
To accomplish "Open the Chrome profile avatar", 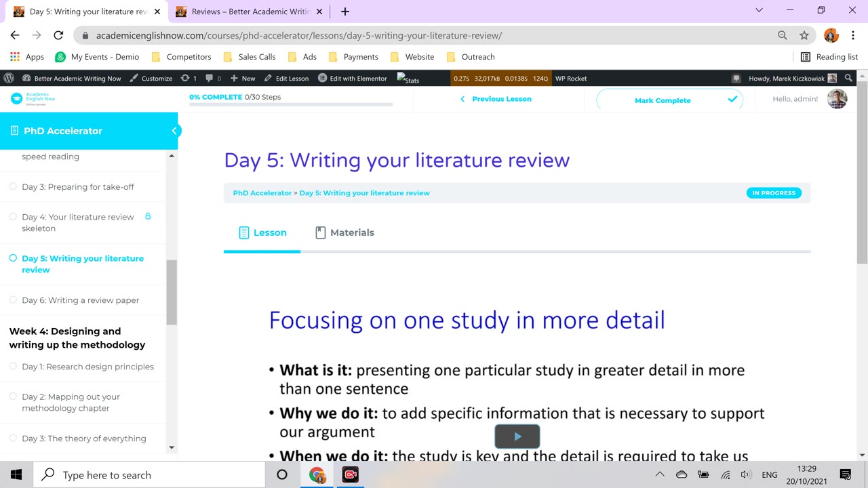I will pyautogui.click(x=831, y=35).
